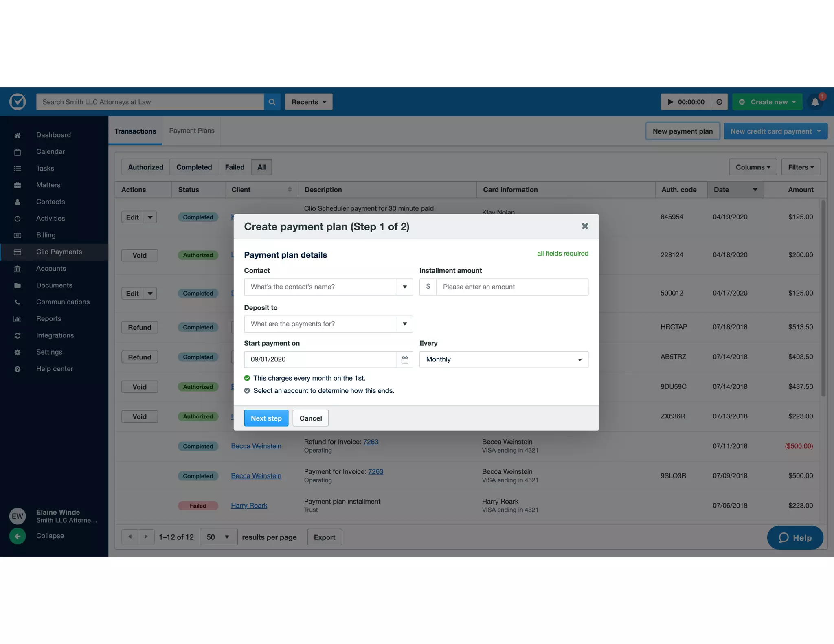
Task: Click the search magnifier icon
Action: click(x=272, y=102)
